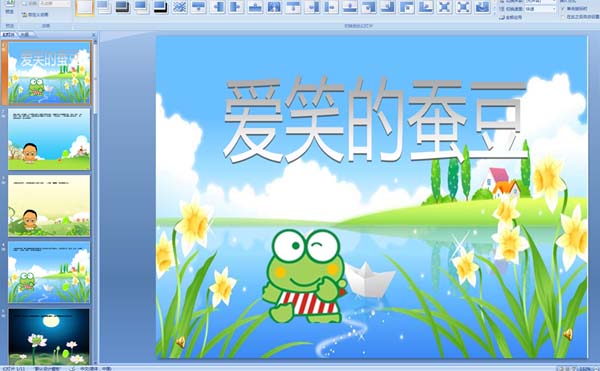The height and width of the screenshot is (371, 600).
Task: Close the slide thumbnail pane
Action: [94, 34]
